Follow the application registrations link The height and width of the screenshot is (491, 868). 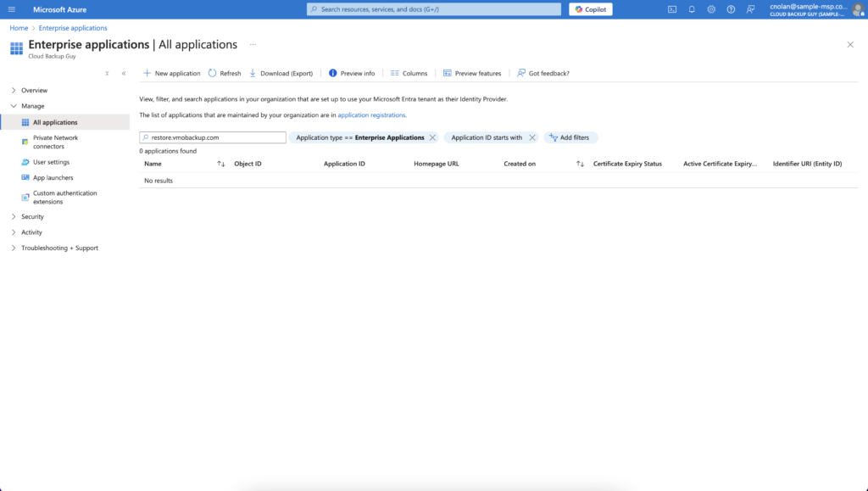[x=371, y=115]
